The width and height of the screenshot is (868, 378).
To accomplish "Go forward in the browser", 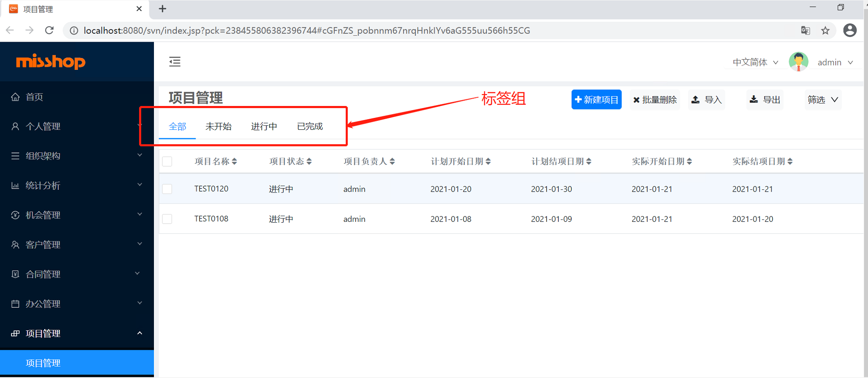I will tap(29, 30).
